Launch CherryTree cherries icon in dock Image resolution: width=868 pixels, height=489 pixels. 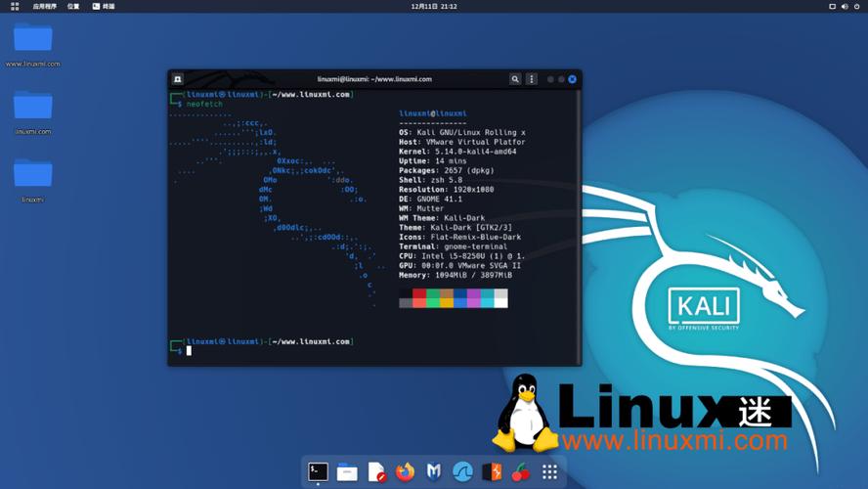pyautogui.click(x=520, y=472)
